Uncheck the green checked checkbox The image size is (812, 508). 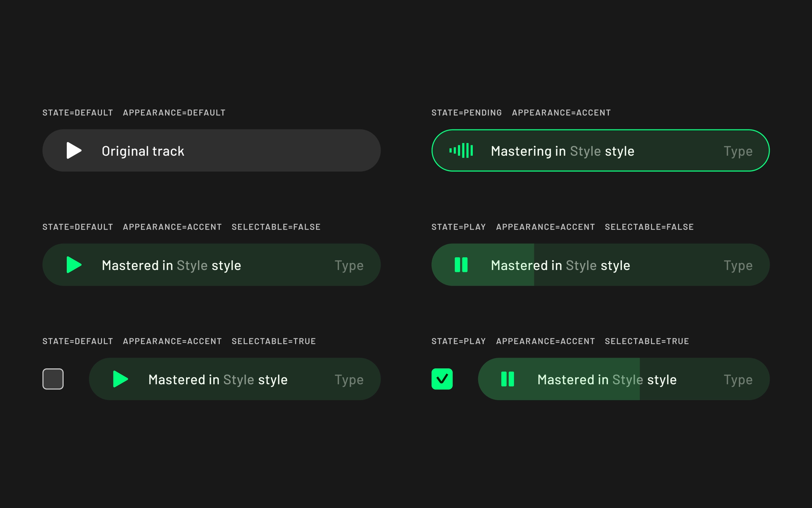click(442, 379)
